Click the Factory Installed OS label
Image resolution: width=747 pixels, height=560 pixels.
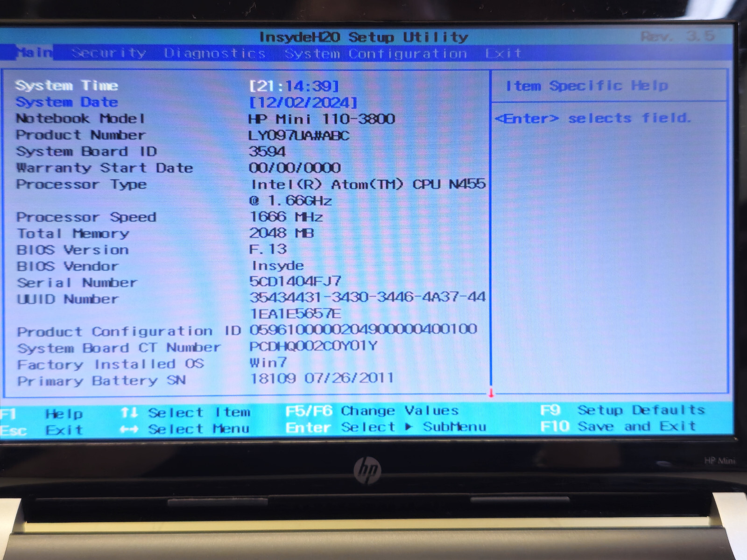coord(111,364)
